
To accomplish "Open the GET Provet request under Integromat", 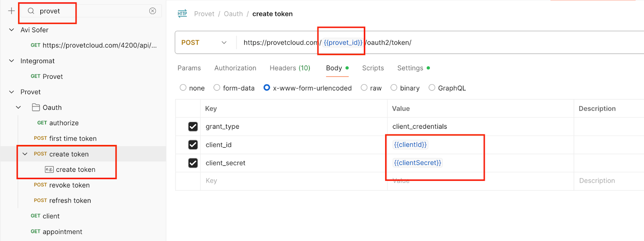I will [47, 76].
